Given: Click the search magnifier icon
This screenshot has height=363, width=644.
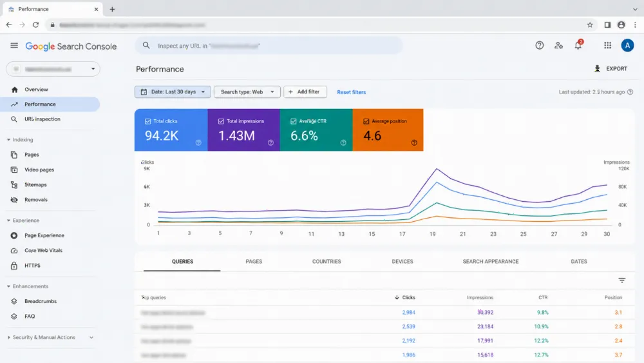Looking at the screenshot, I should [x=146, y=46].
